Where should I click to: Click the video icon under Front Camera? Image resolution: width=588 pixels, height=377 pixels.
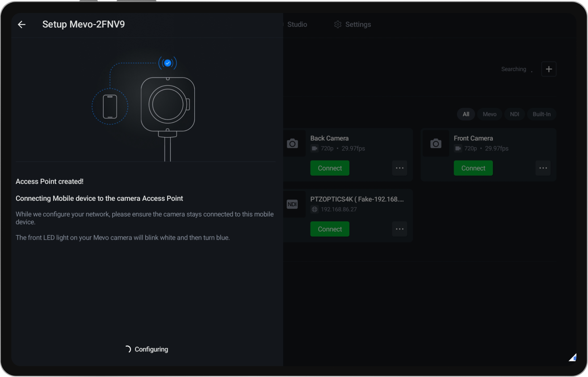click(458, 148)
